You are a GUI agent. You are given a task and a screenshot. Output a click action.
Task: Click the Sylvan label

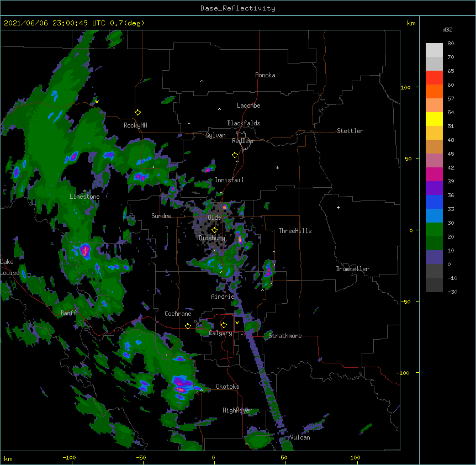(215, 135)
